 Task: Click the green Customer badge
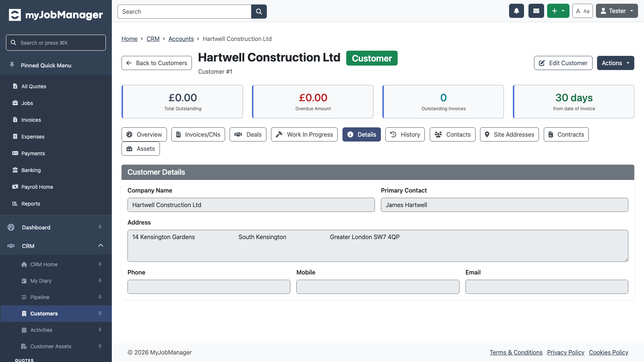click(x=372, y=58)
